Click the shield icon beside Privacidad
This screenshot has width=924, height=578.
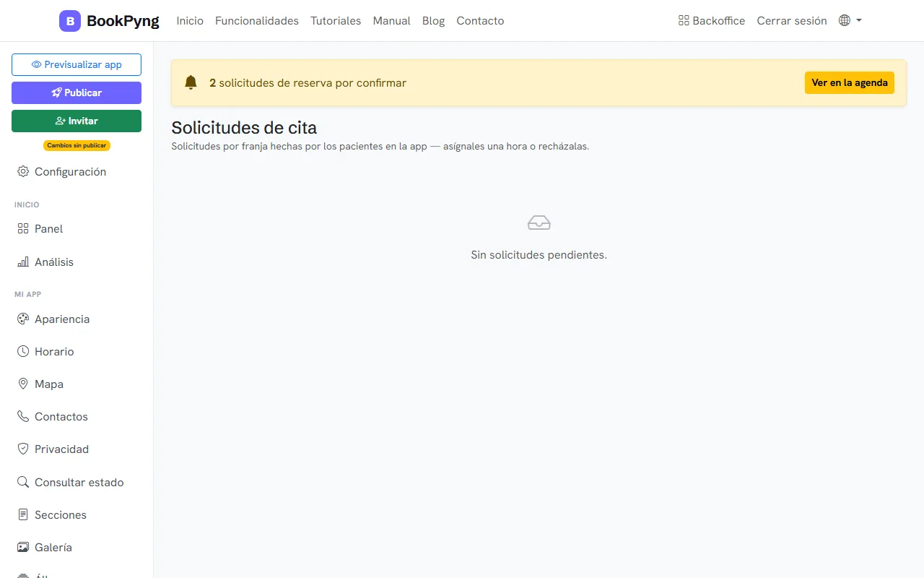pos(23,449)
